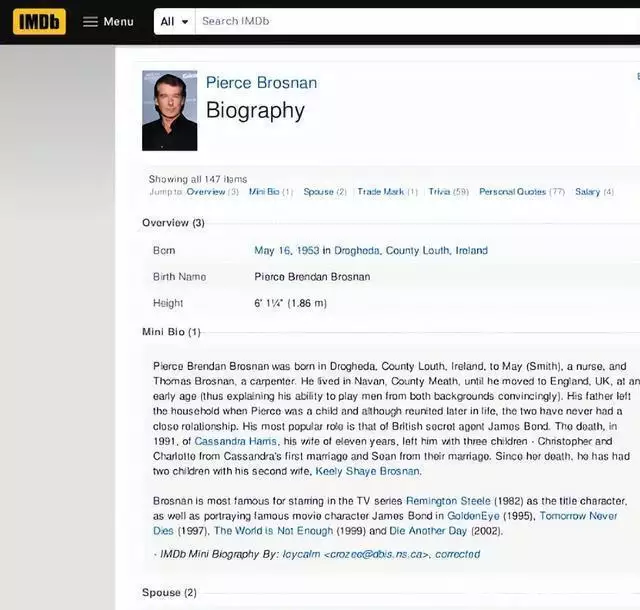Open the Die Another Day link
The width and height of the screenshot is (640, 610).
point(428,530)
